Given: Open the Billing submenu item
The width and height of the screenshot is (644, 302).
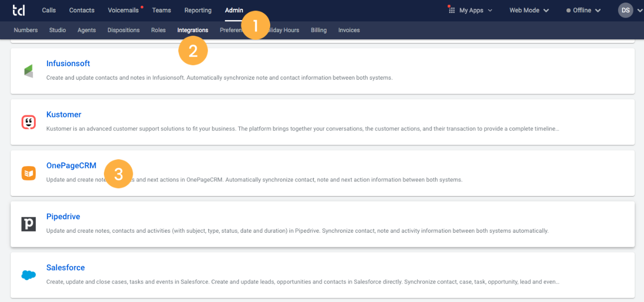Looking at the screenshot, I should coord(319,30).
